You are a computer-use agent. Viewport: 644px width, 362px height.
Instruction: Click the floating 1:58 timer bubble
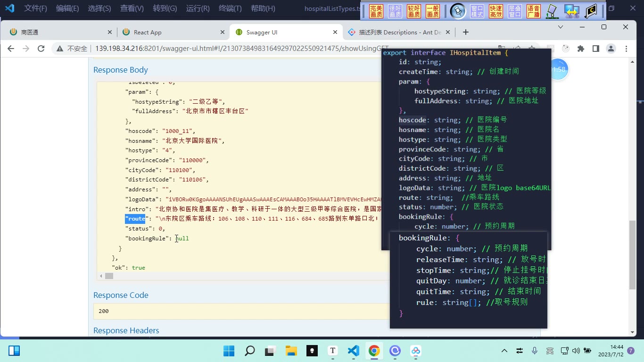pos(559,69)
